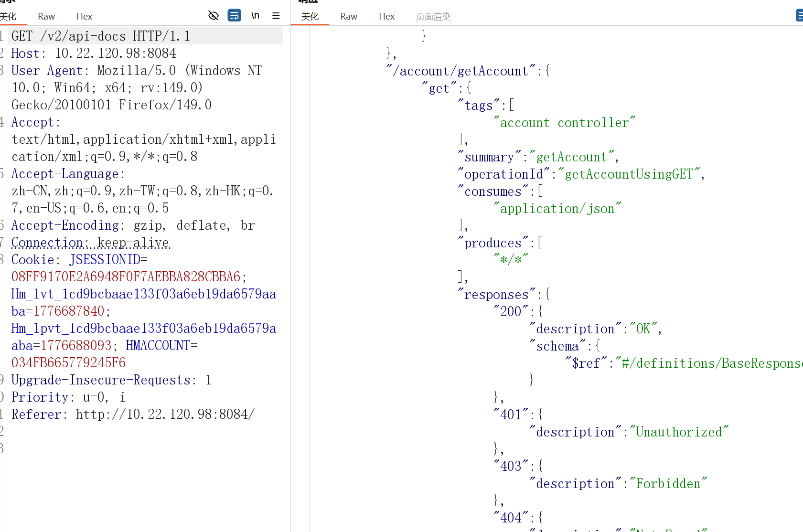Screen dimensions: 803x532
Task: Toggle the hide non-printable eye icon
Action: [x=214, y=16]
